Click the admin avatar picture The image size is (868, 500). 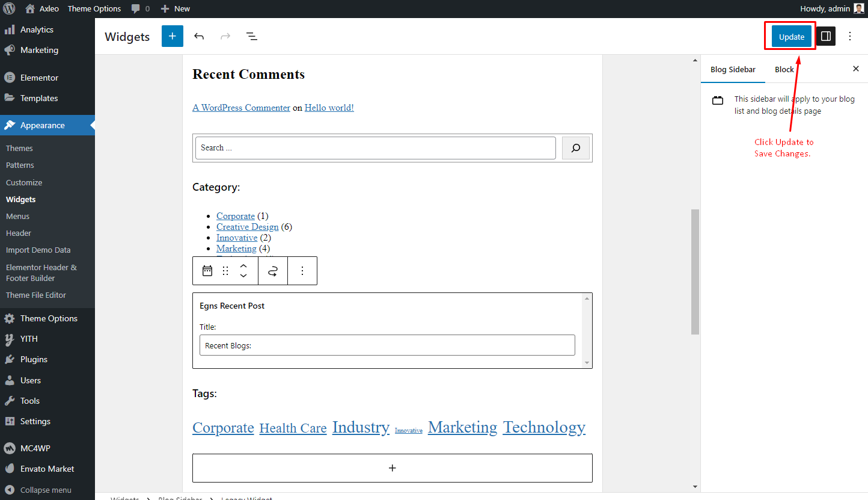(859, 8)
